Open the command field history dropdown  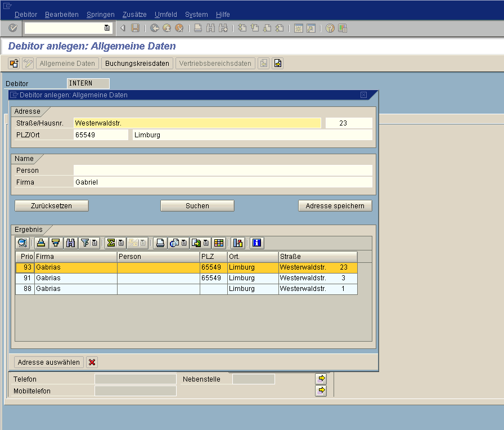pyautogui.click(x=107, y=28)
